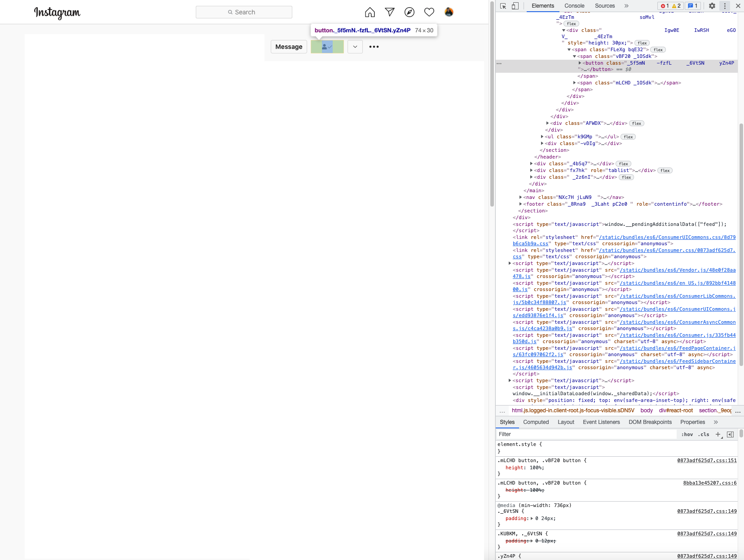Expand ul class k9GMp node
This screenshot has height=560, width=744.
(x=542, y=137)
